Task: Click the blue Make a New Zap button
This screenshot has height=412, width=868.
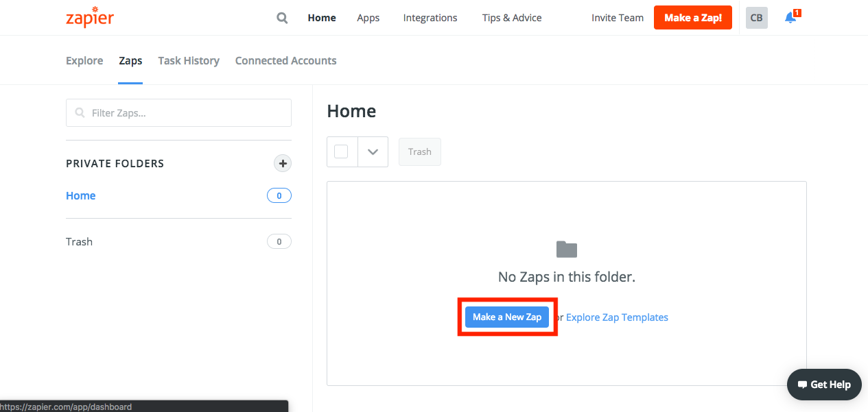Action: click(x=507, y=317)
